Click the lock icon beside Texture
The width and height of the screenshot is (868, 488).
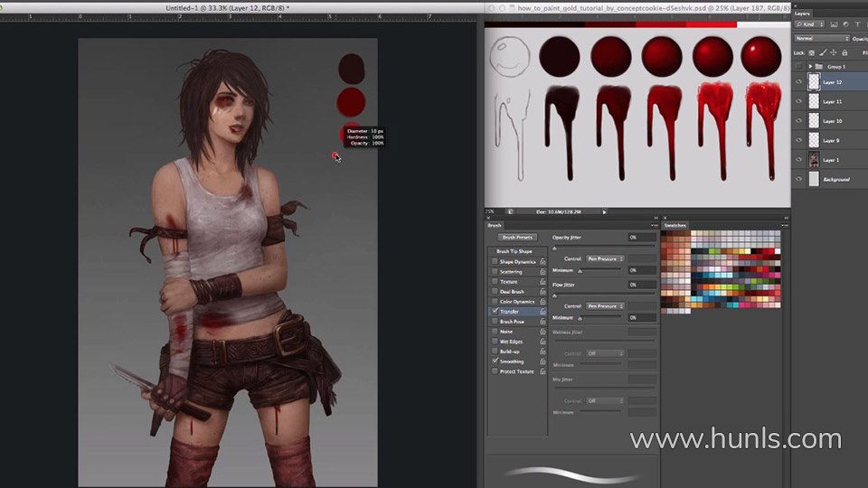click(542, 281)
